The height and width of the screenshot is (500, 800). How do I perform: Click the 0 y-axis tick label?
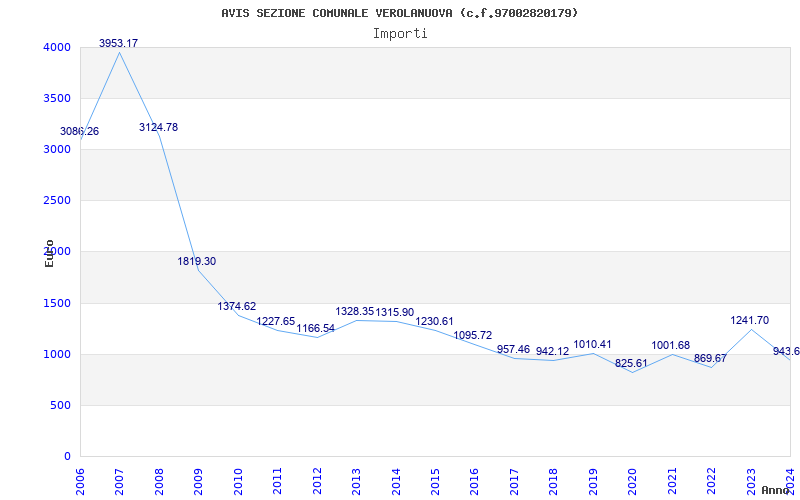(67, 457)
